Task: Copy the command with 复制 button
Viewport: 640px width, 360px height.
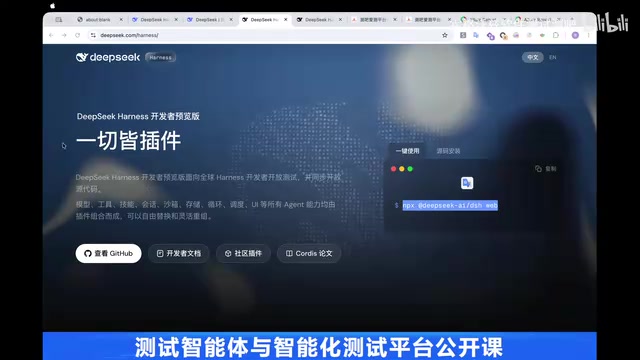Action: coord(546,169)
